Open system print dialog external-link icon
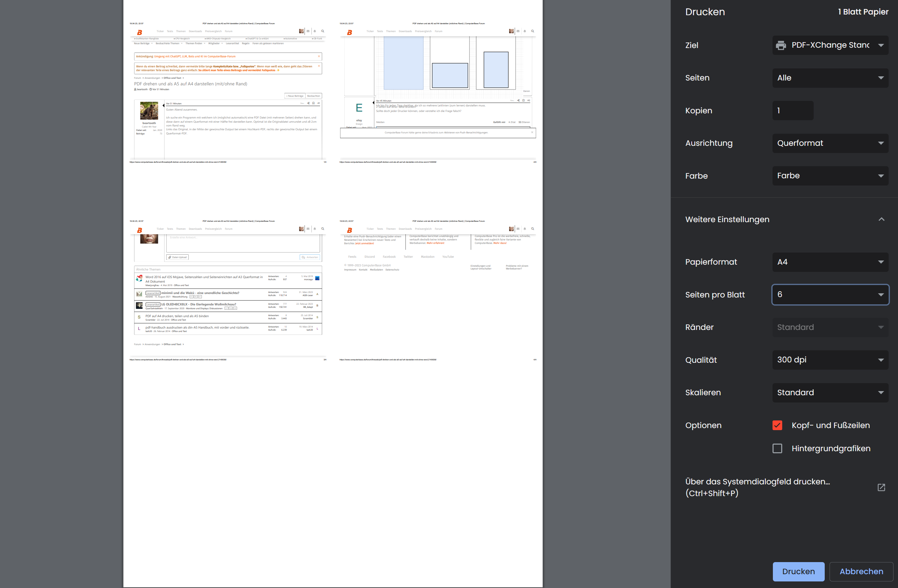 pyautogui.click(x=881, y=487)
